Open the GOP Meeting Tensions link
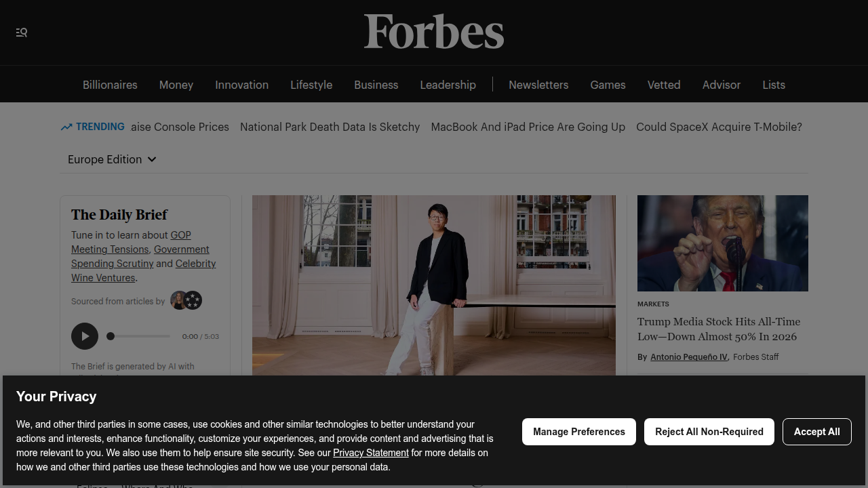Viewport: 868px width, 488px height. click(x=132, y=242)
